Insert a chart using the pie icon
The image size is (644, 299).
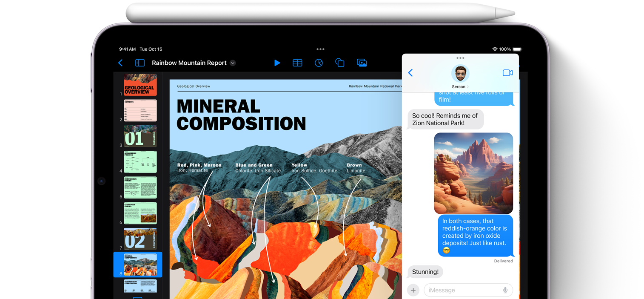319,63
